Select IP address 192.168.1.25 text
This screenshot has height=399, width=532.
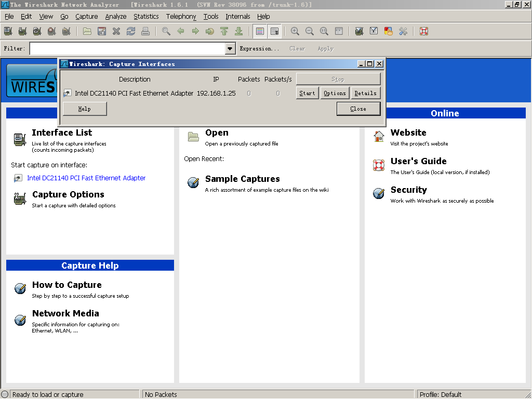216,93
